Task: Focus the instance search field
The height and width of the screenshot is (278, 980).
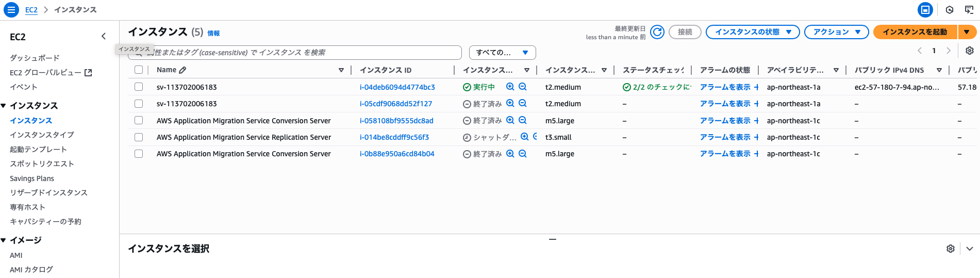Action: click(295, 53)
